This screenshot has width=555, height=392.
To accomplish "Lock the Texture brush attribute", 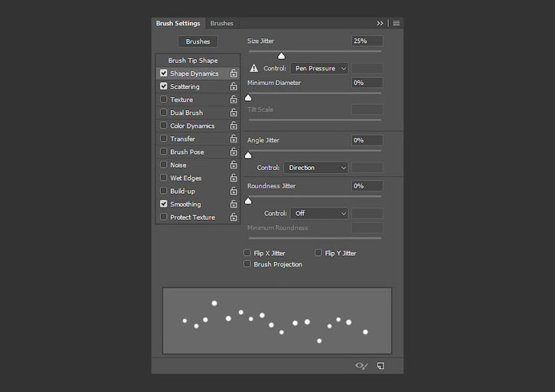I will coord(233,100).
